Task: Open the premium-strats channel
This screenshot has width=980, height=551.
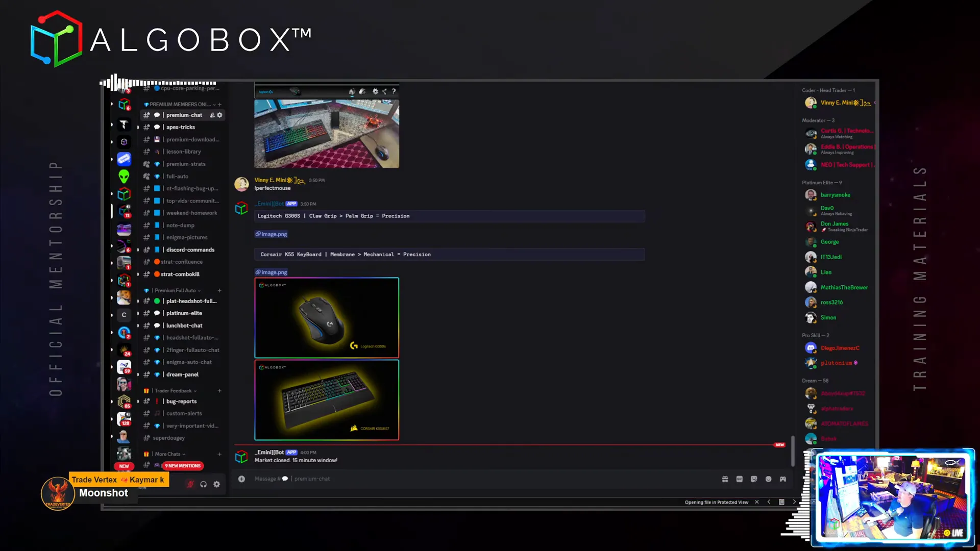Action: (183, 164)
